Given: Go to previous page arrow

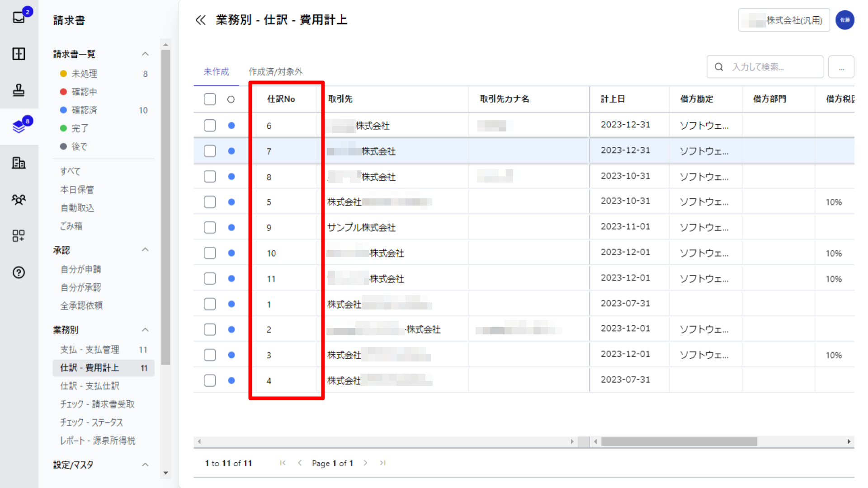Looking at the screenshot, I should click(x=300, y=463).
